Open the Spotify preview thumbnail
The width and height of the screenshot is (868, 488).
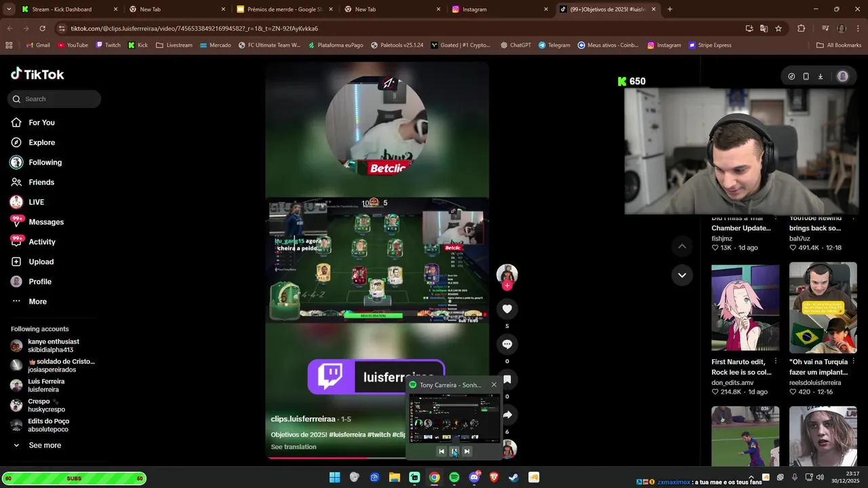pyautogui.click(x=454, y=418)
